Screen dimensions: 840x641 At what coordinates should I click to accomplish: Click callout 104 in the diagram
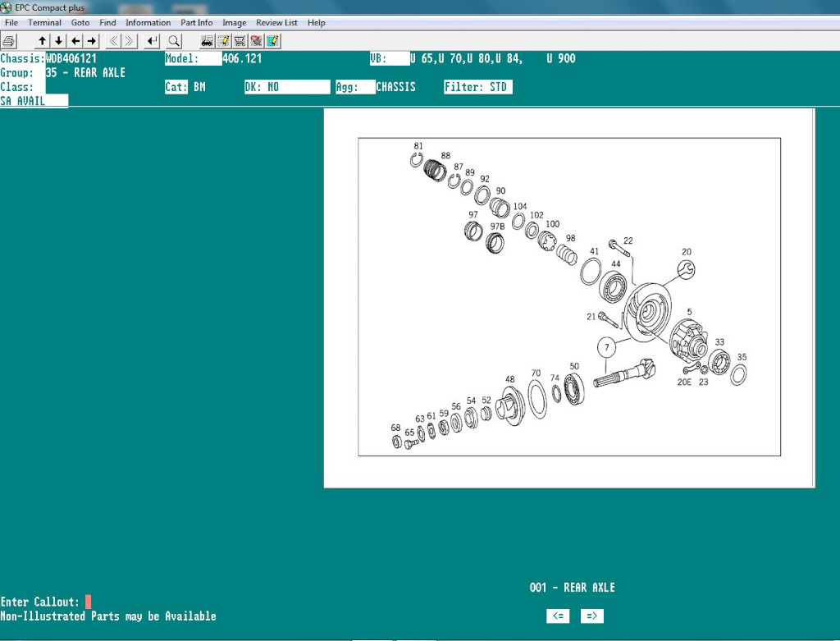click(520, 206)
